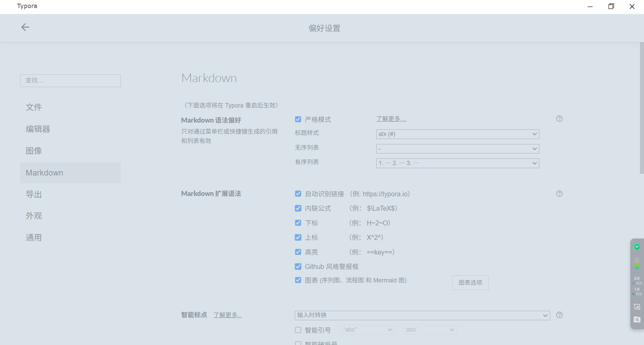This screenshot has height=345, width=644.
Task: Click the 偏好设置 page title
Action: (x=324, y=28)
